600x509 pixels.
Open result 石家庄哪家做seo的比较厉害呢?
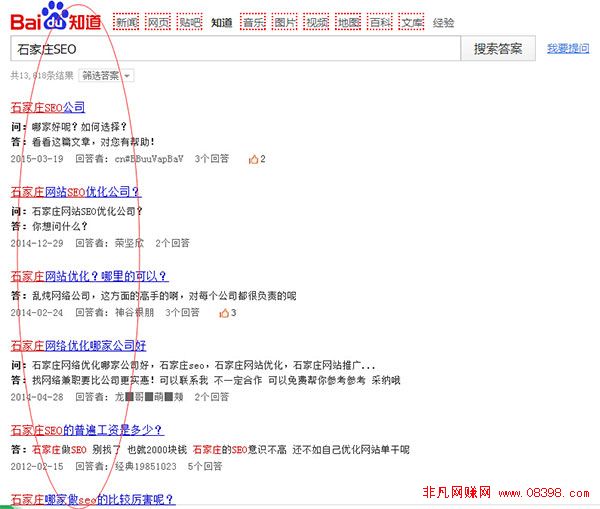click(93, 499)
